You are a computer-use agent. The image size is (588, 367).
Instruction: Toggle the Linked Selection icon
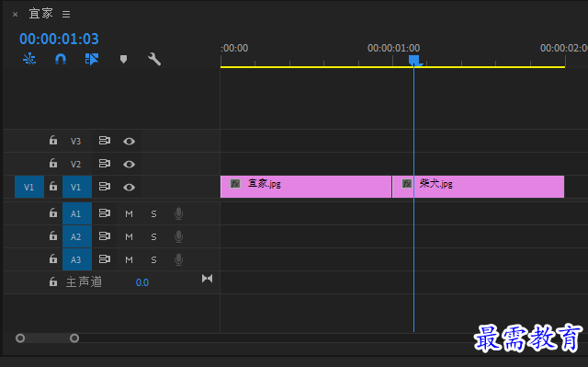(x=92, y=59)
